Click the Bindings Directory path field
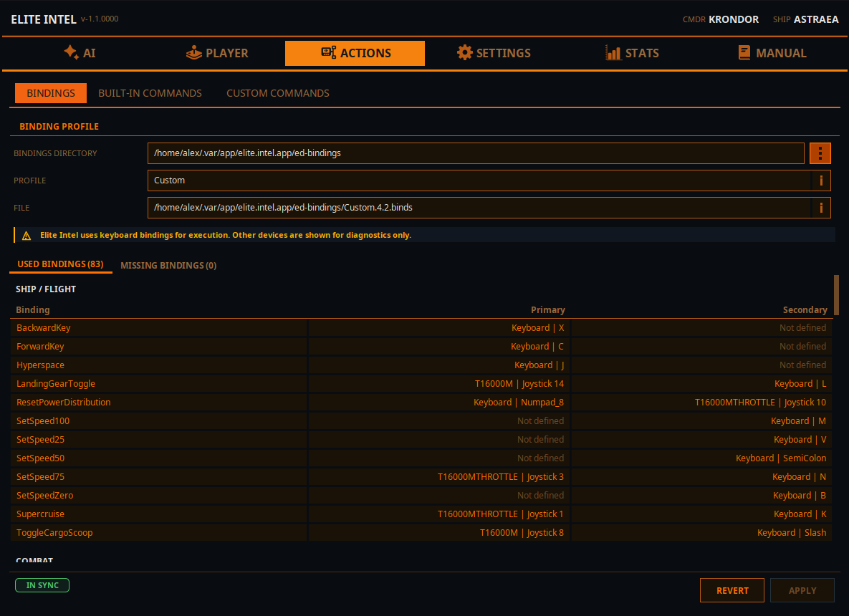The image size is (849, 616). coord(476,153)
